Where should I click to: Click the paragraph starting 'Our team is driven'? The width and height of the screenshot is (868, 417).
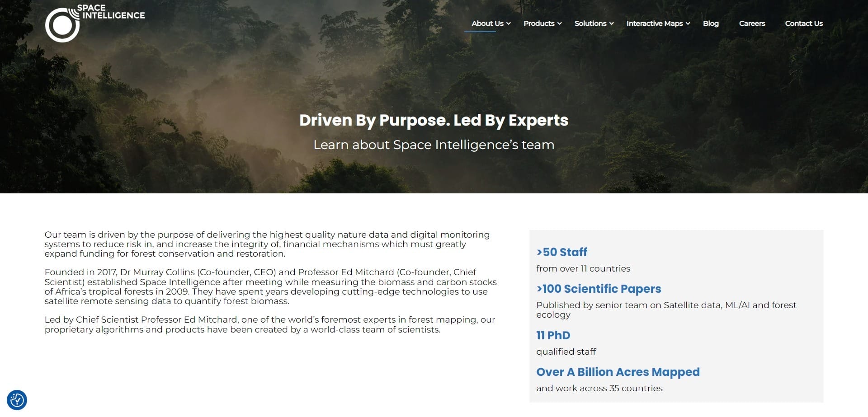coord(267,244)
